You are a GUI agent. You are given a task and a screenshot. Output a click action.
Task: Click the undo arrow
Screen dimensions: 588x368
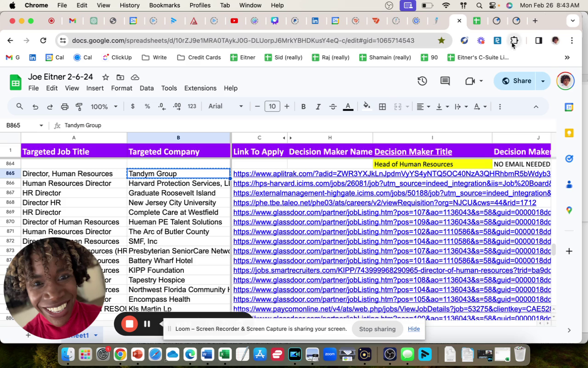tap(35, 107)
